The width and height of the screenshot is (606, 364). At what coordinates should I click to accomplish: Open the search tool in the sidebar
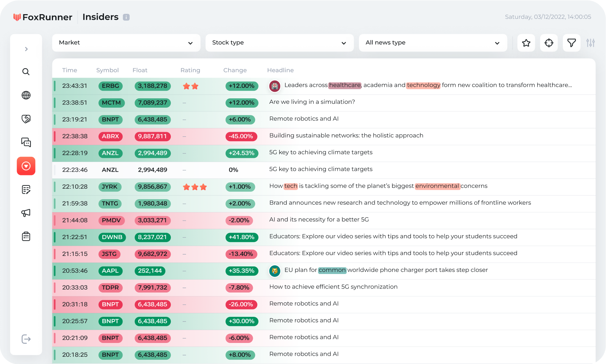coord(26,71)
